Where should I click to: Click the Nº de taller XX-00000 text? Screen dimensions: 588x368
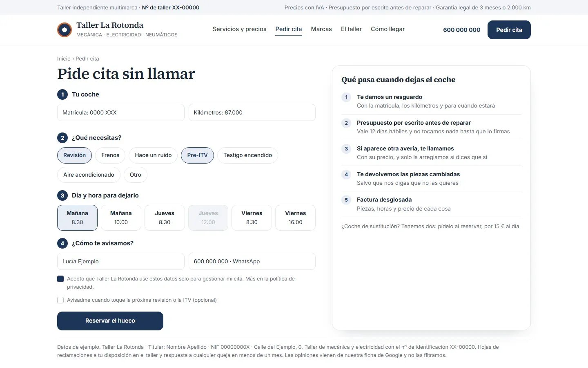(171, 7)
